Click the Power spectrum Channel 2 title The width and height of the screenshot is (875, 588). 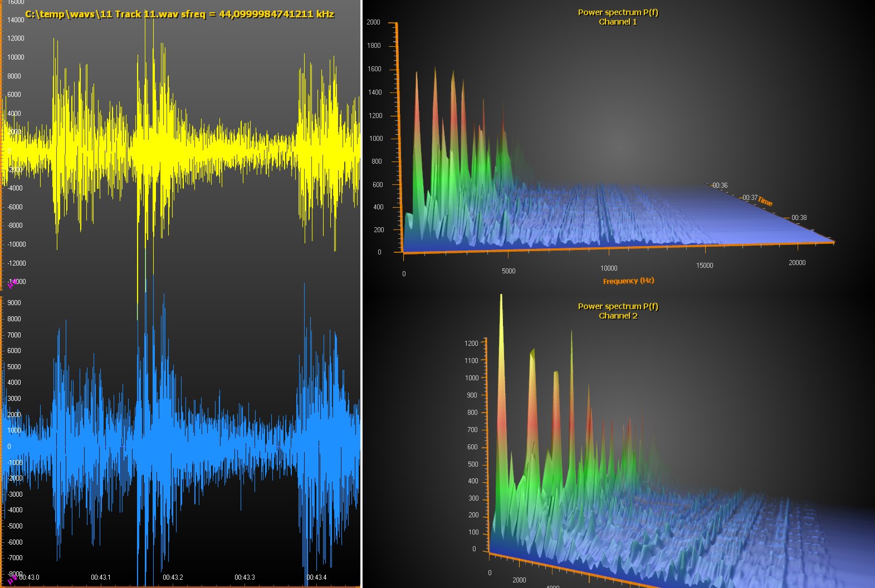pyautogui.click(x=618, y=311)
